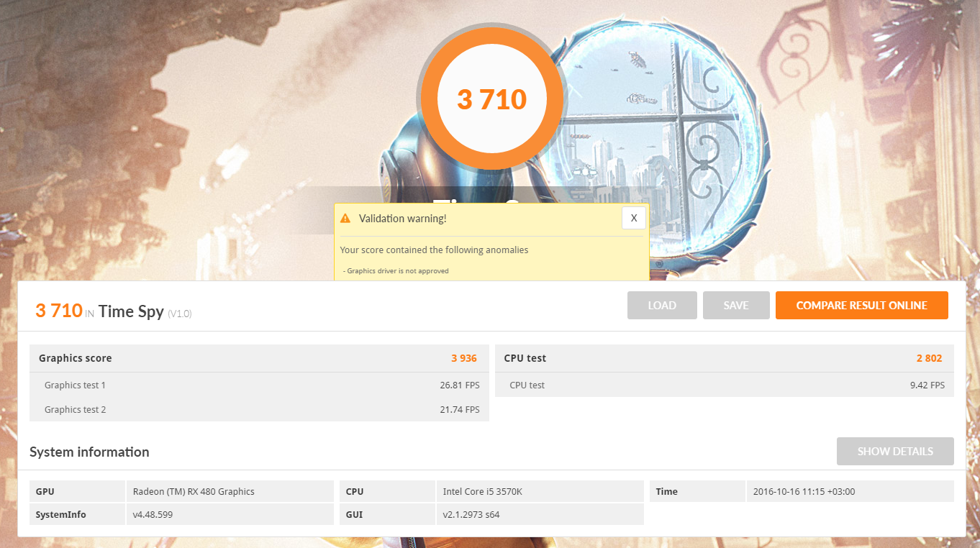The height and width of the screenshot is (548, 980).
Task: Click the orange warning triangle icon
Action: coord(345,218)
